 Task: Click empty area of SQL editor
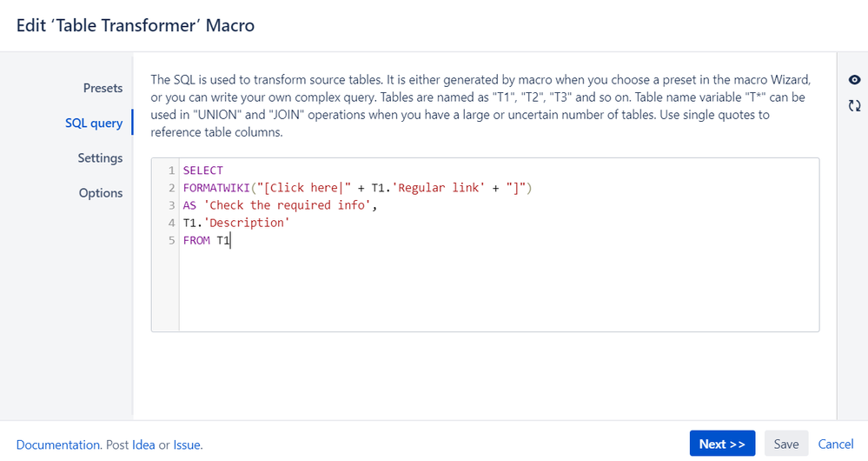point(498,288)
